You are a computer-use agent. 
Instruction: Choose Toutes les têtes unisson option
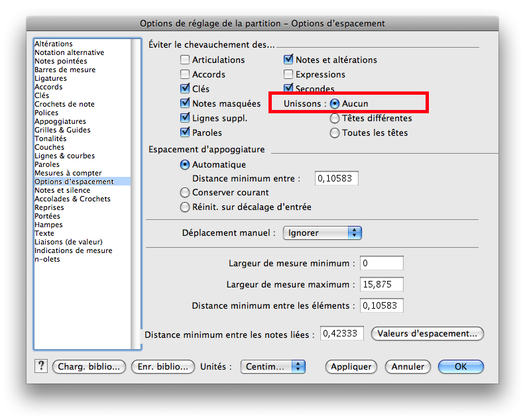click(335, 133)
